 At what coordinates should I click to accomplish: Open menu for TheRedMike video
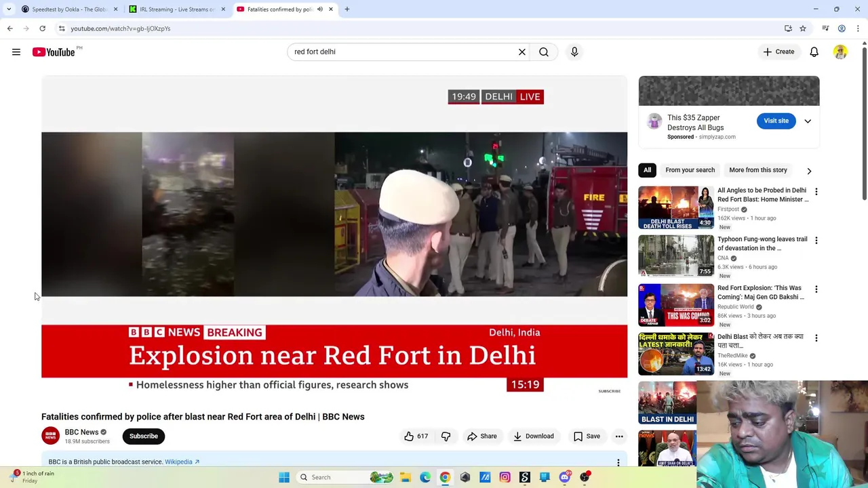point(816,338)
